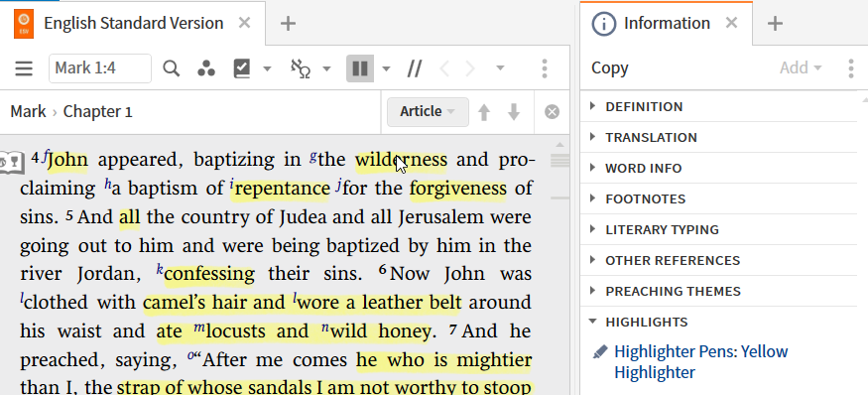This screenshot has width=868, height=395.
Task: Click the reading plan checkbox icon
Action: 242,68
